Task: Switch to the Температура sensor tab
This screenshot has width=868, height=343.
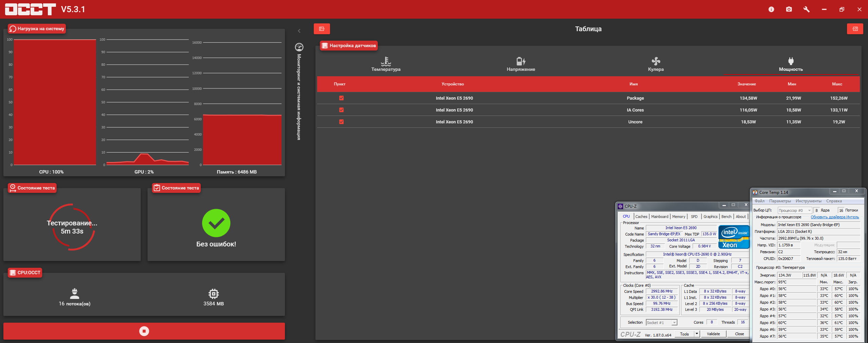Action: coord(386,64)
